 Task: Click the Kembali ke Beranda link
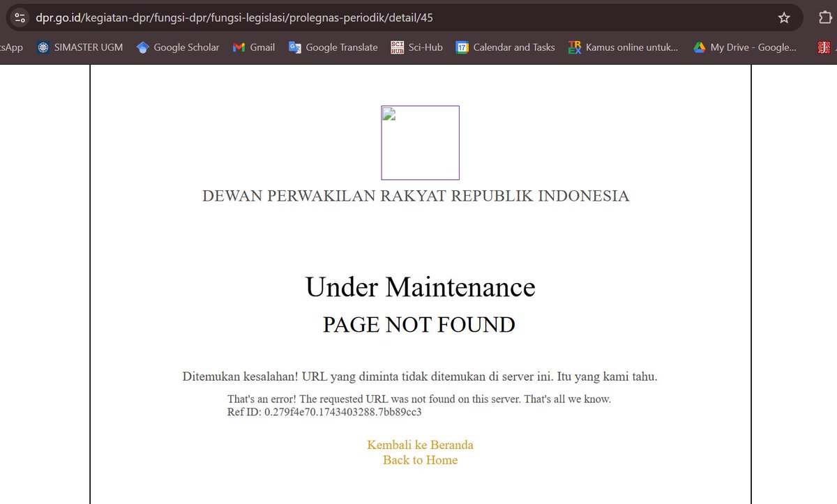coord(420,445)
